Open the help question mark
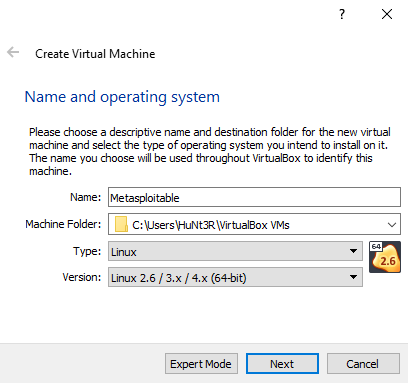 [x=342, y=14]
